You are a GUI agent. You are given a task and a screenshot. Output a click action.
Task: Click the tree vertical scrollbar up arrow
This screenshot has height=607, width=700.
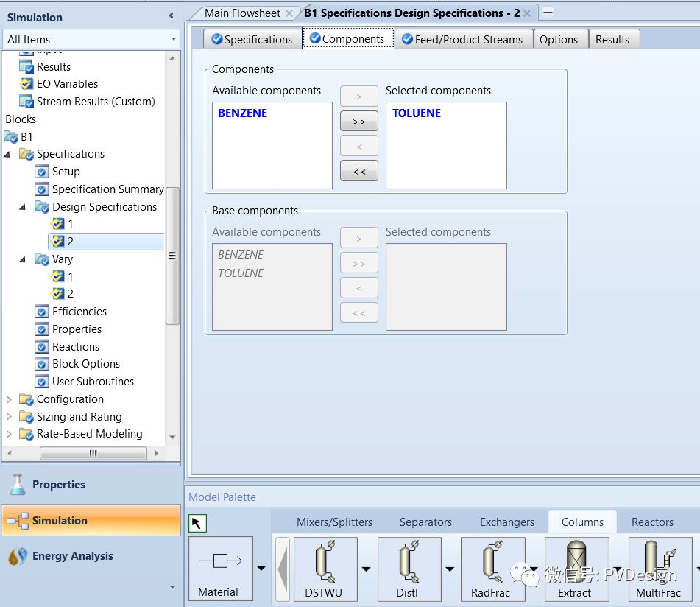(172, 58)
